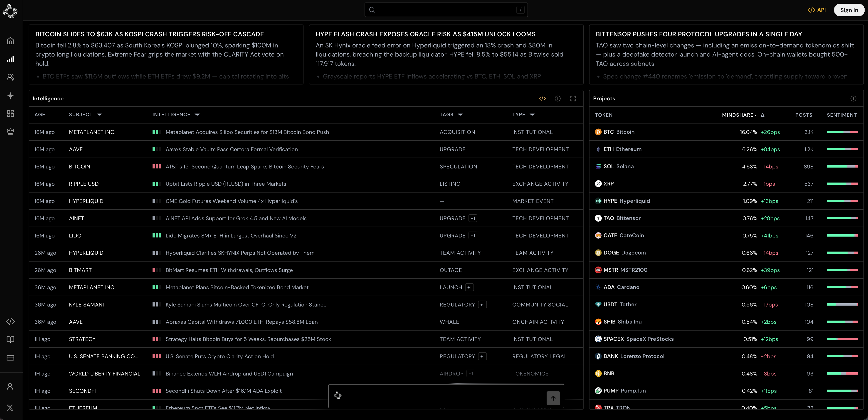Open the API link in the header
Screen dimensions: 868x420
coord(816,10)
